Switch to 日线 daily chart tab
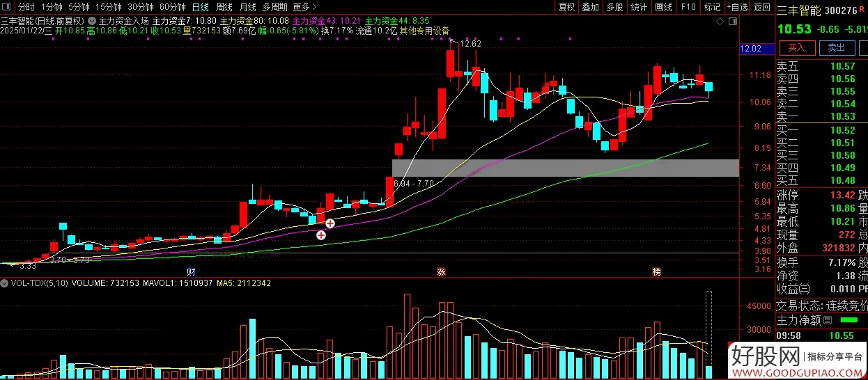The width and height of the screenshot is (868, 380). pyautogui.click(x=201, y=7)
